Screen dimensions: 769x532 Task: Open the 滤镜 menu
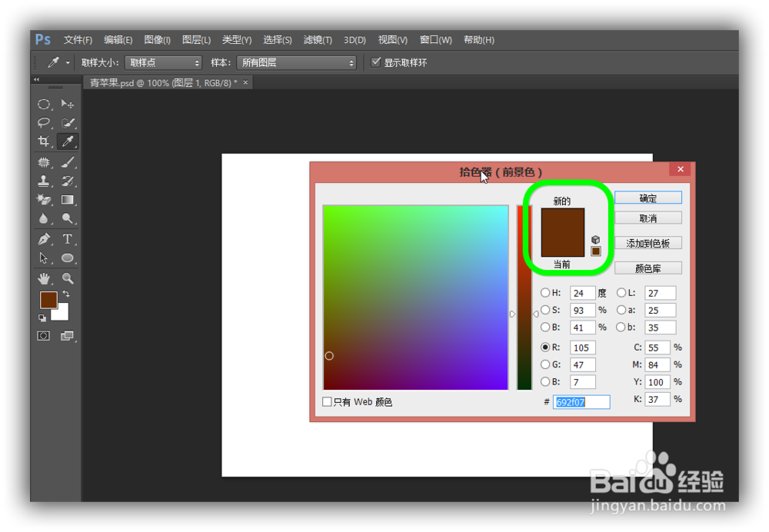(317, 39)
